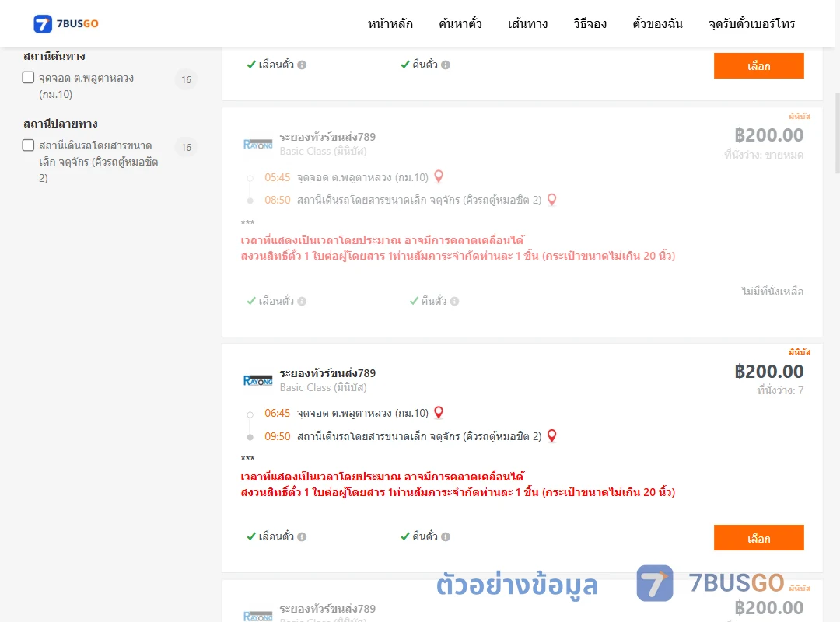Click map pin next to 09:50 arrival station
Image resolution: width=840 pixels, height=622 pixels.
click(551, 436)
